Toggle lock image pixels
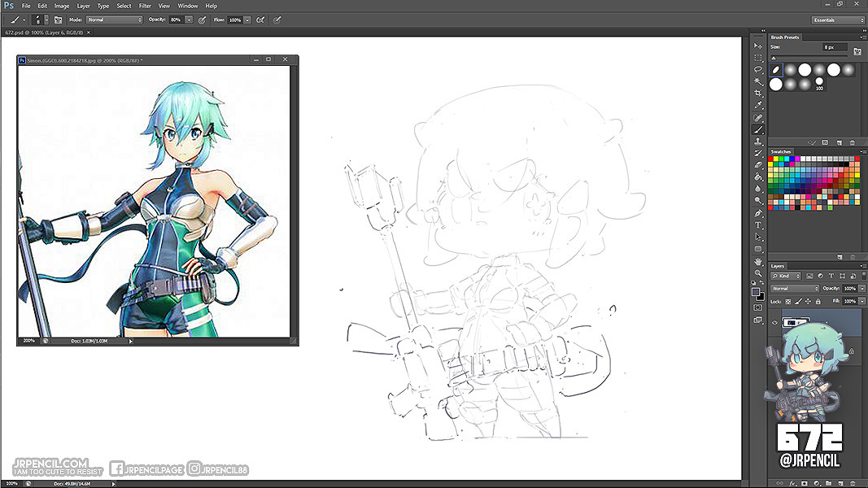This screenshot has height=488, width=868. [x=798, y=302]
